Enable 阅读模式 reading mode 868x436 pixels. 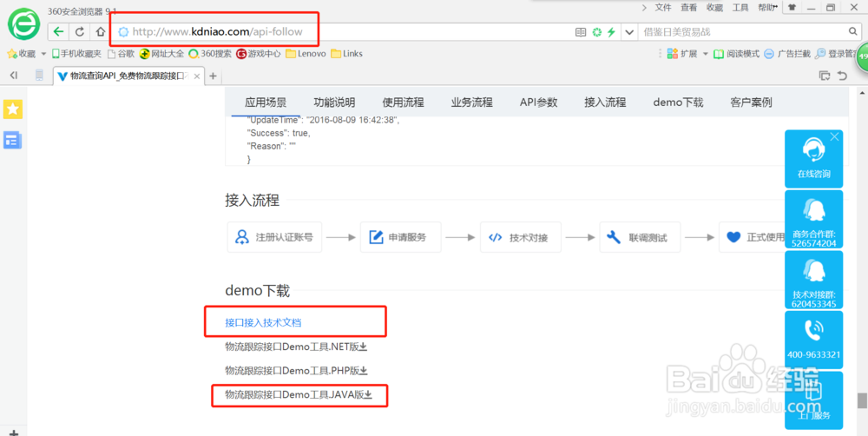tap(736, 54)
